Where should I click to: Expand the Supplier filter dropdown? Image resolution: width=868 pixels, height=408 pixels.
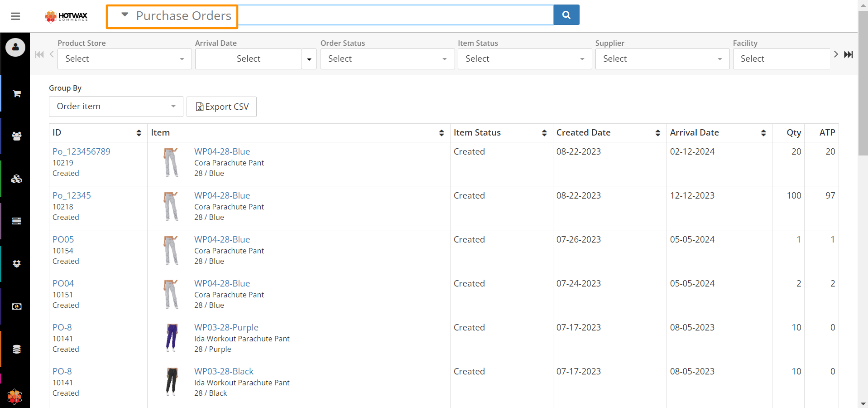(x=662, y=59)
